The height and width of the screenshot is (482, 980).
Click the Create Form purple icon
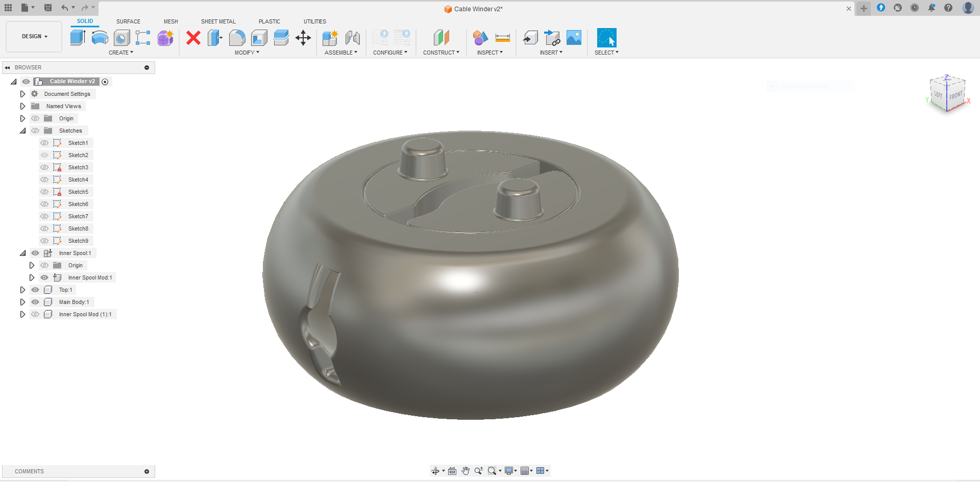pos(165,38)
